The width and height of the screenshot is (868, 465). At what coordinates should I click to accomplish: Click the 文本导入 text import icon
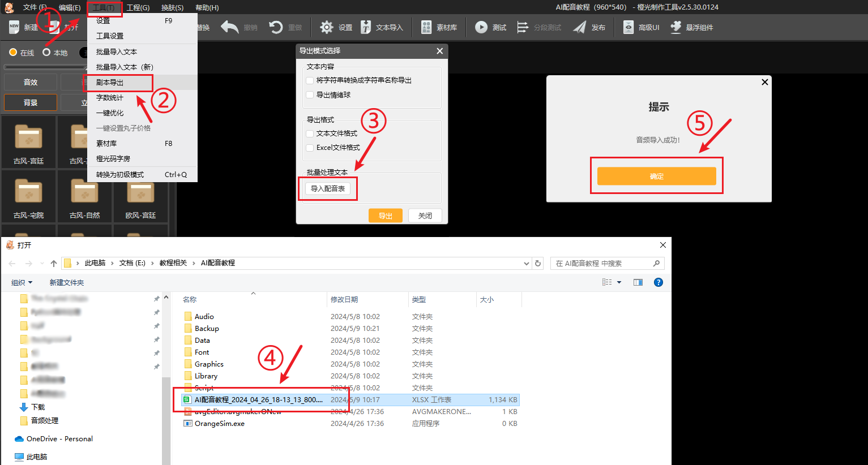366,27
